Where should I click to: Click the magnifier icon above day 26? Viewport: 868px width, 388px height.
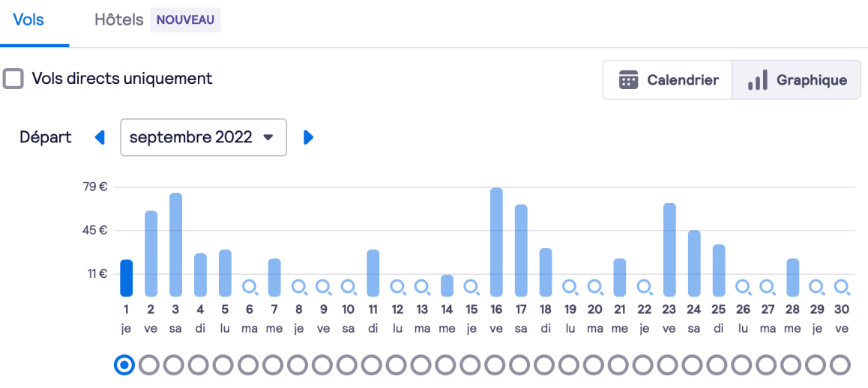click(x=743, y=286)
